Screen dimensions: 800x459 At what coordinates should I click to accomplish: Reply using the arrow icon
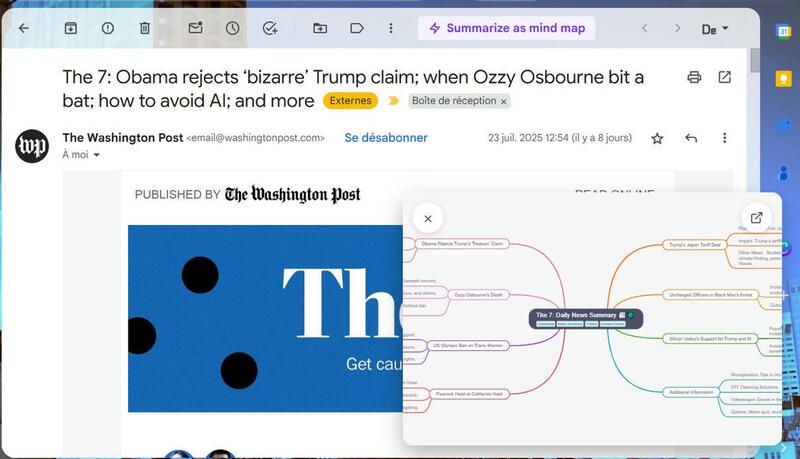click(x=691, y=138)
